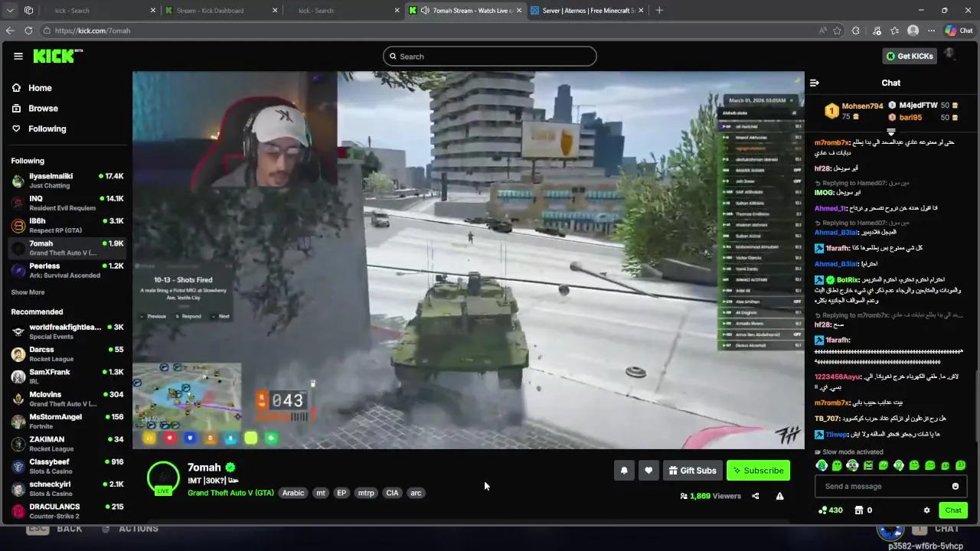Click the notification bell button for 7omah
Image resolution: width=980 pixels, height=551 pixels.
[x=624, y=471]
